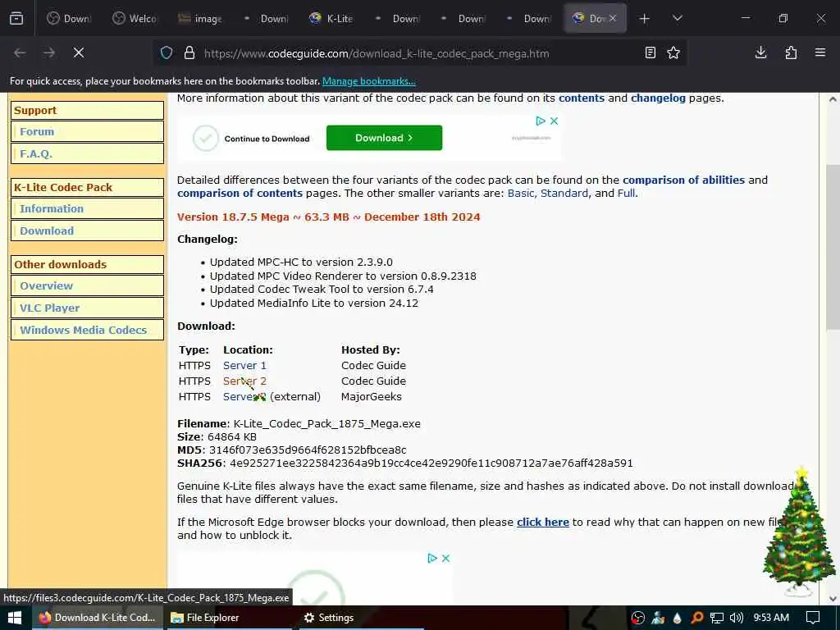Switch to the 'K-Lite' tab
This screenshot has height=630, width=840.
click(x=331, y=19)
